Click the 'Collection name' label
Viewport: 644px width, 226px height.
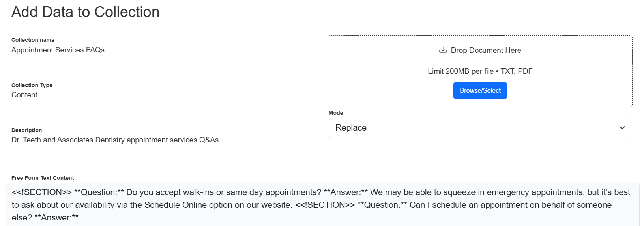pyautogui.click(x=33, y=40)
